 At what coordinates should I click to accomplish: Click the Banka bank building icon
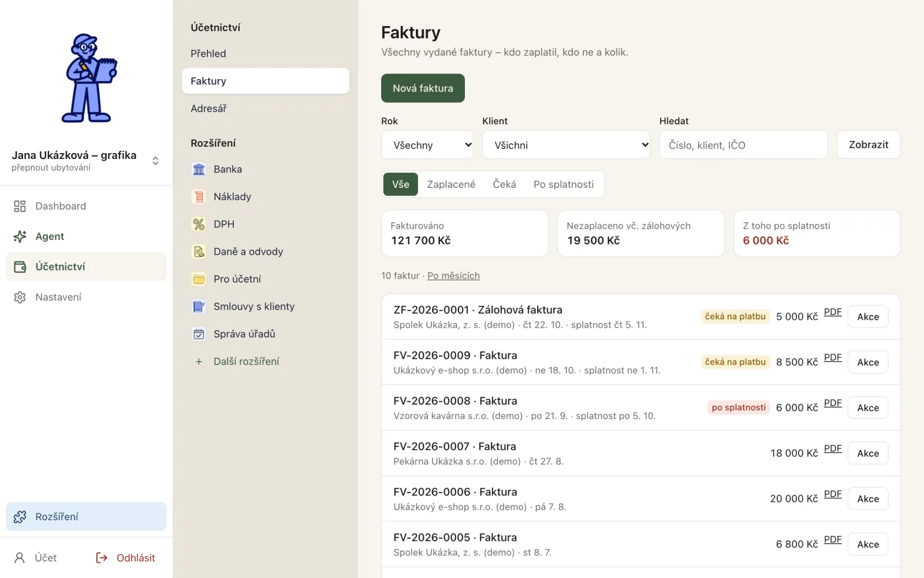[x=199, y=169]
